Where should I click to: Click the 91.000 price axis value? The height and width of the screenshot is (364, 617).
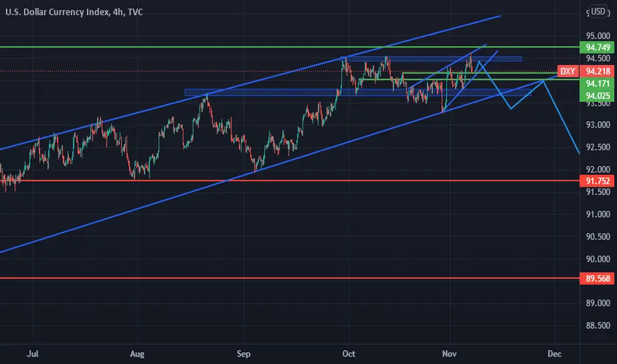[598, 214]
